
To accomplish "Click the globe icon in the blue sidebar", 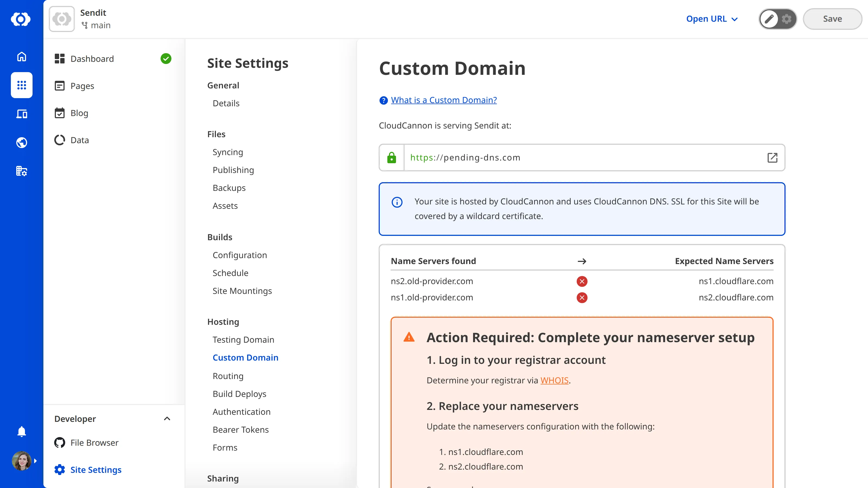I will pos(21,142).
